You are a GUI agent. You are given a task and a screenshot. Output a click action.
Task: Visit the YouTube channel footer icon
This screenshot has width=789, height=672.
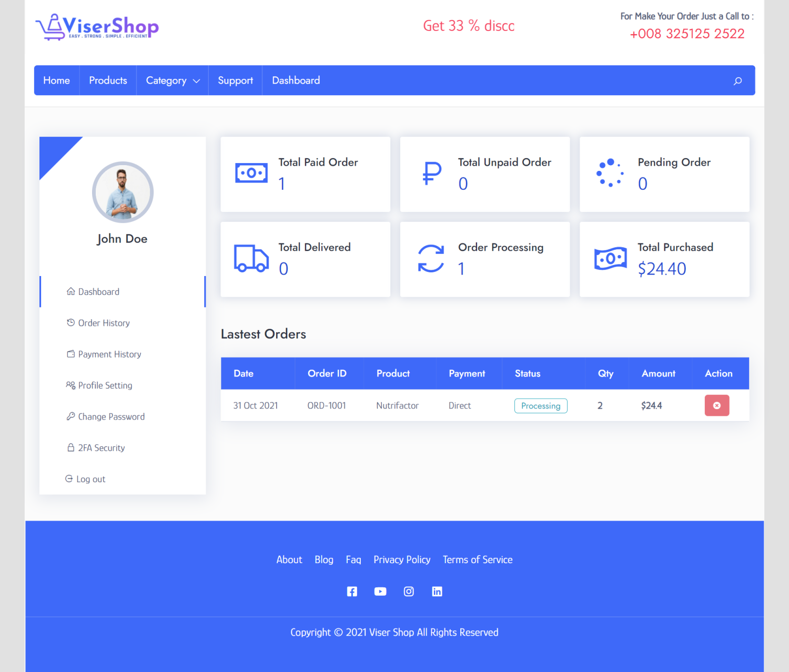click(x=380, y=592)
